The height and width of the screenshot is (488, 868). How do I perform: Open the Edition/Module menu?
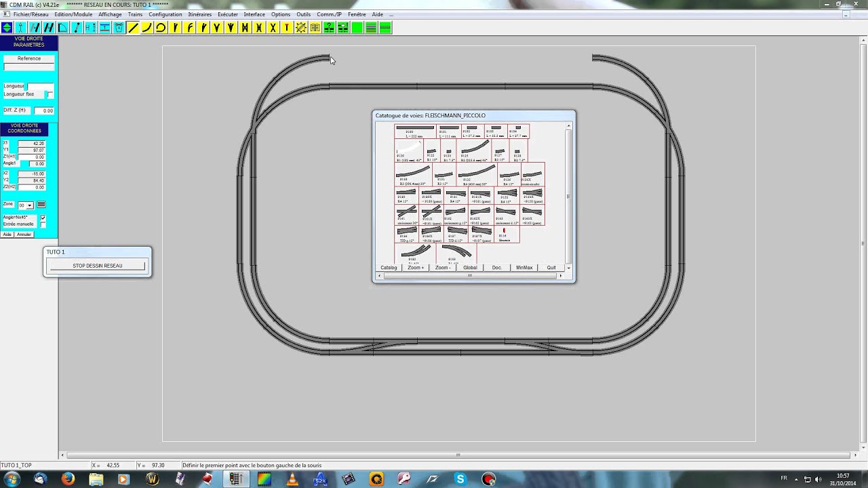point(73,14)
